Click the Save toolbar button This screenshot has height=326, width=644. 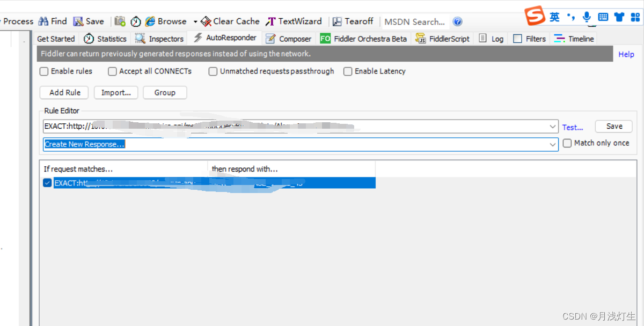coord(89,21)
